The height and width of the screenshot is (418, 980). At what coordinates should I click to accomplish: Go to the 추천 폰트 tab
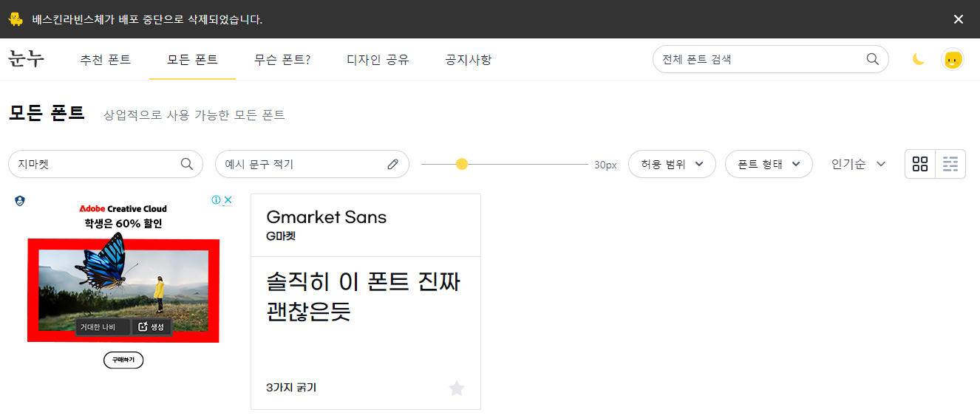coord(106,60)
